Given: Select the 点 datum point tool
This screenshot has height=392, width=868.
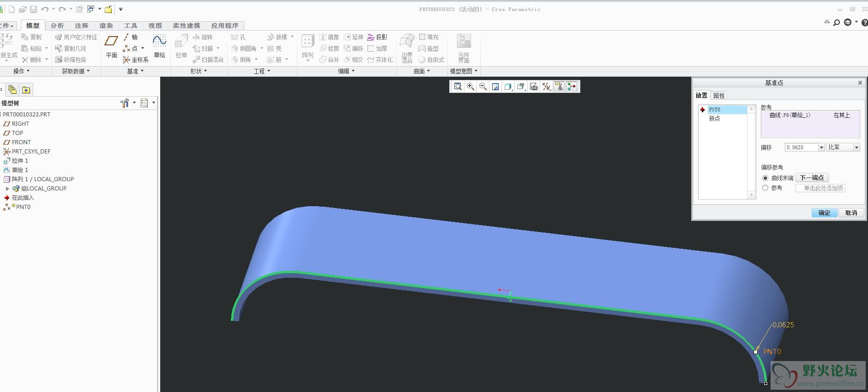Looking at the screenshot, I should pos(130,48).
